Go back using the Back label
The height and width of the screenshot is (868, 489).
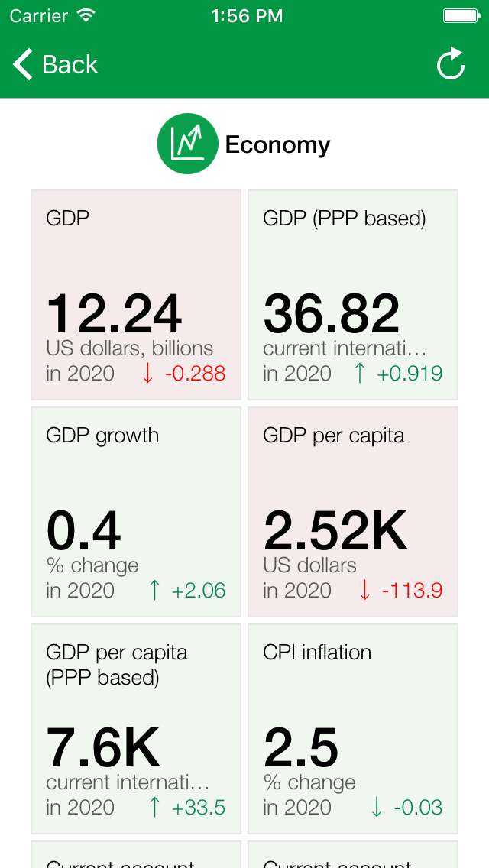point(70,65)
